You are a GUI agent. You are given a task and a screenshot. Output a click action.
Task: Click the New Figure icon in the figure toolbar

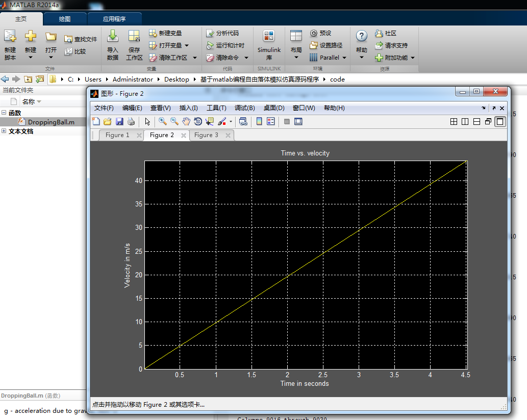coord(96,121)
